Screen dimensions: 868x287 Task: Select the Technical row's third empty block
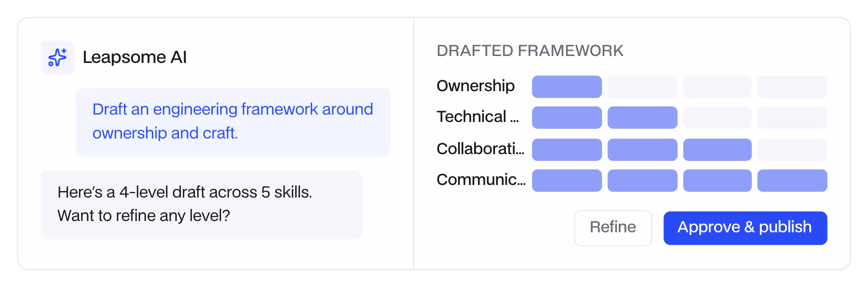tap(717, 118)
